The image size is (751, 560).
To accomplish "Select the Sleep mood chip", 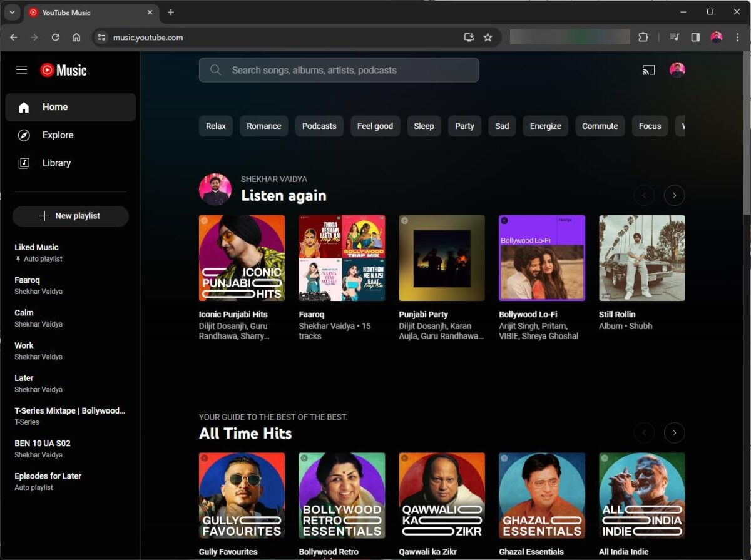I will coord(424,126).
